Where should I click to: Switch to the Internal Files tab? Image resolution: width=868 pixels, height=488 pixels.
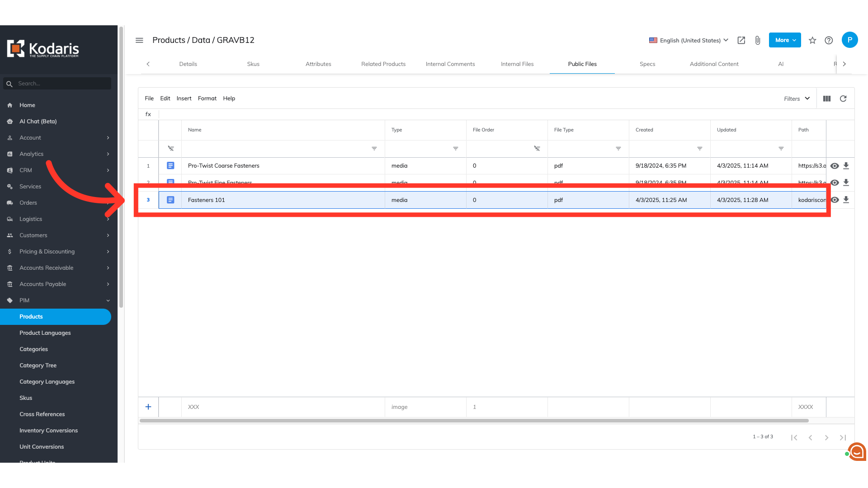[517, 64]
